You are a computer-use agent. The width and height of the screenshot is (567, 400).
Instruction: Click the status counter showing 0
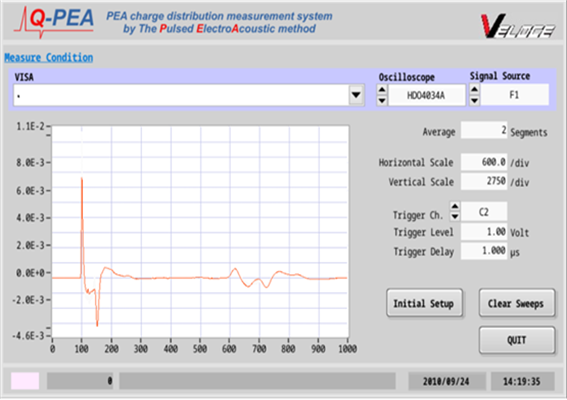(x=80, y=381)
